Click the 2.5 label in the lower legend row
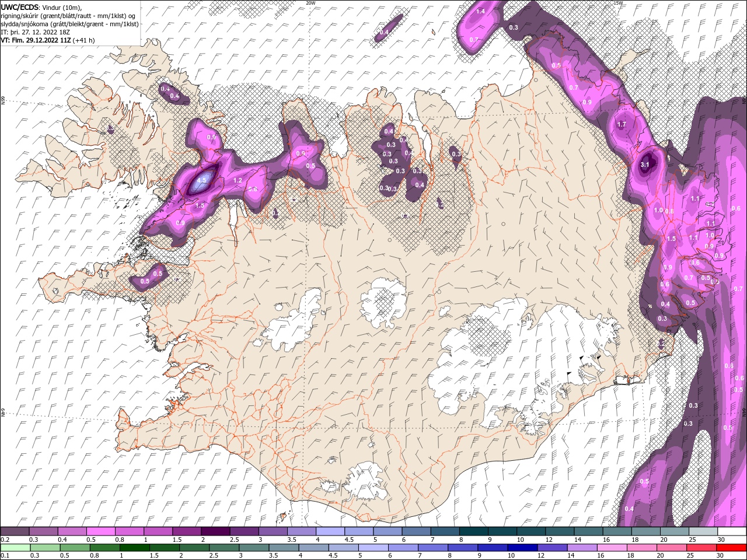This screenshot has width=747, height=560. pos(214,555)
